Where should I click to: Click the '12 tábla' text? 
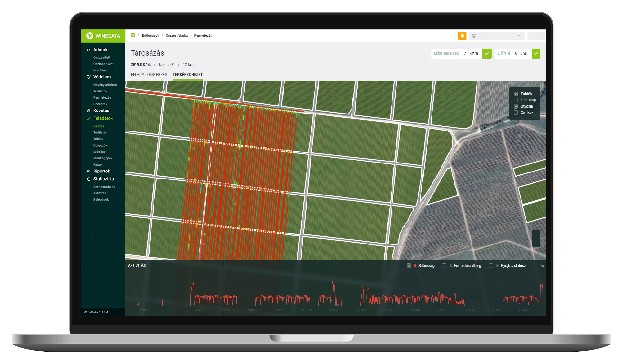[189, 65]
